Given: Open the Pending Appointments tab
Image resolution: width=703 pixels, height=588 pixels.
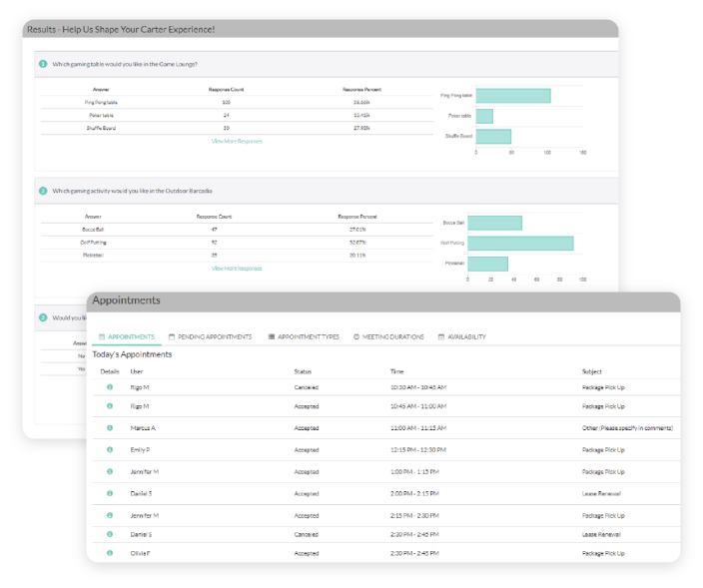Looking at the screenshot, I should click(x=211, y=336).
